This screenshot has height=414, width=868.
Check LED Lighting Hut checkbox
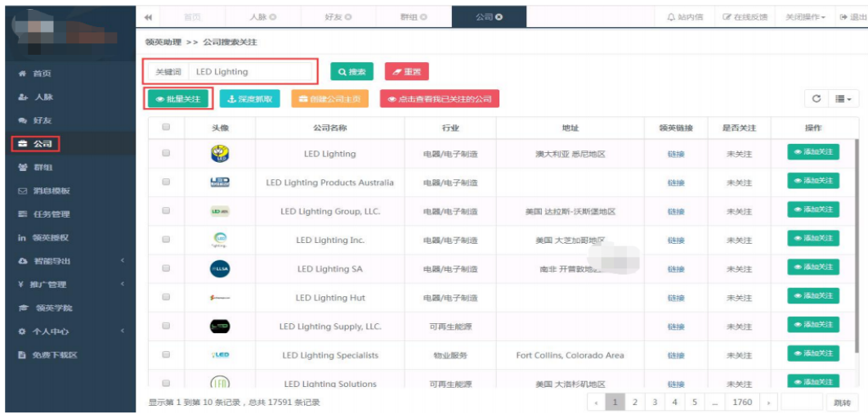click(x=166, y=297)
